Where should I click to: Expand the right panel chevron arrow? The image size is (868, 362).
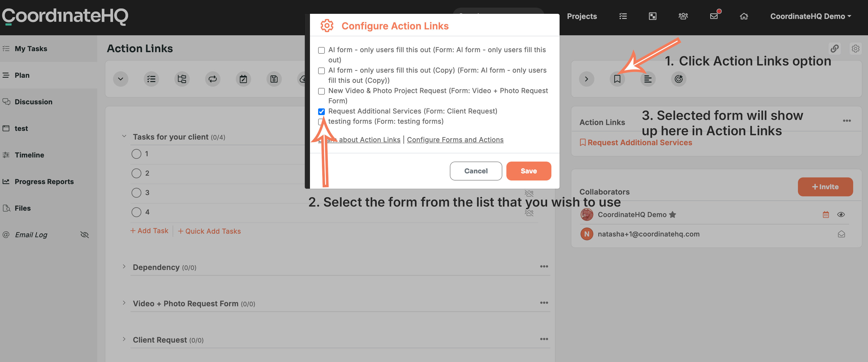pos(586,79)
